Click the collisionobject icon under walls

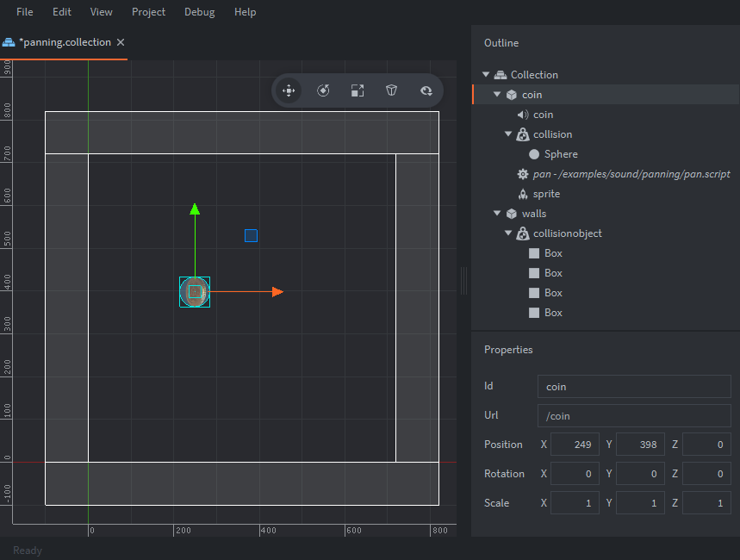[522, 233]
